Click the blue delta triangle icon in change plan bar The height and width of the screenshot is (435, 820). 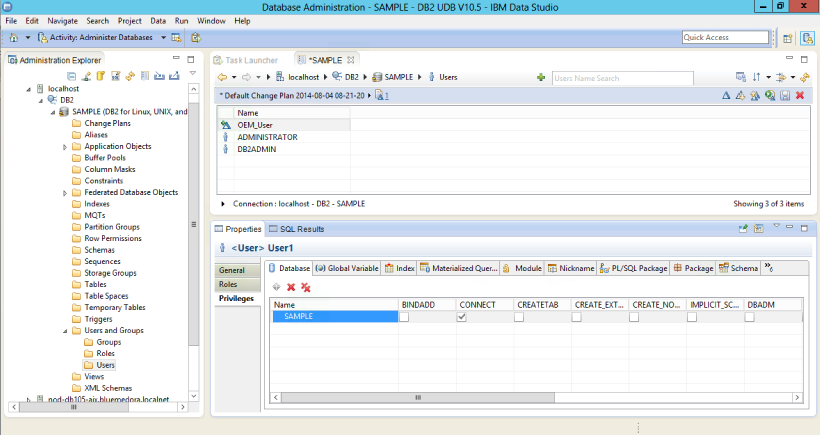click(726, 95)
